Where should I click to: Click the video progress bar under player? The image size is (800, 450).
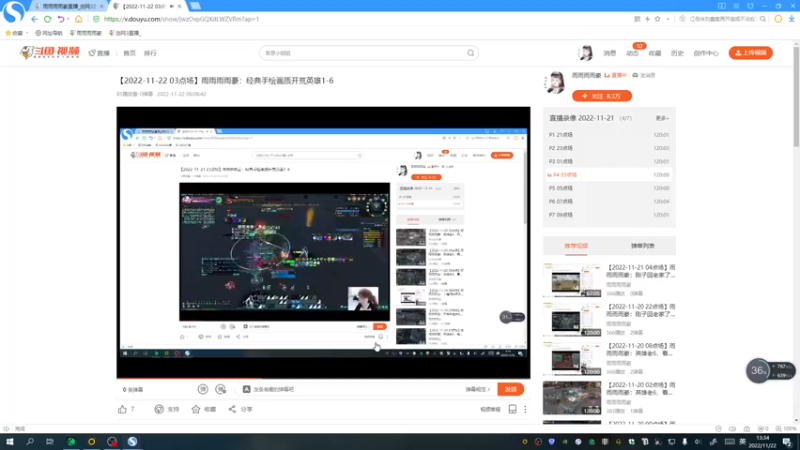tap(323, 378)
